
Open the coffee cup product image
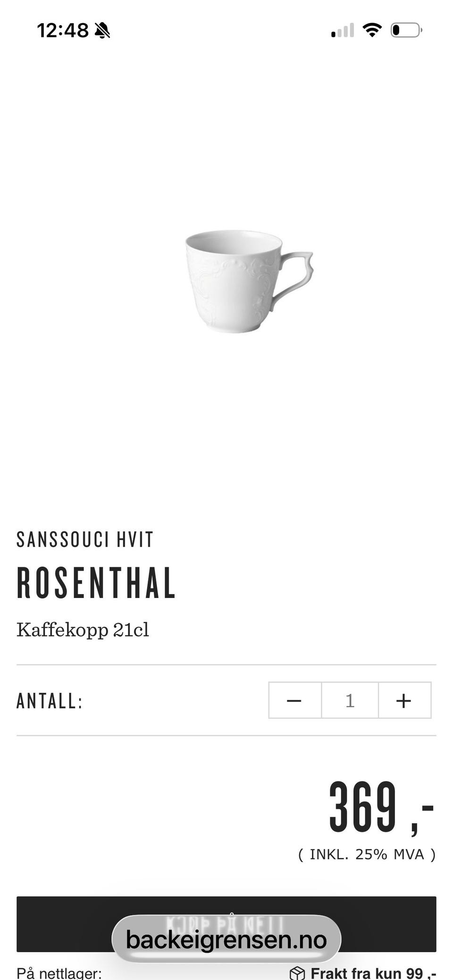249,281
